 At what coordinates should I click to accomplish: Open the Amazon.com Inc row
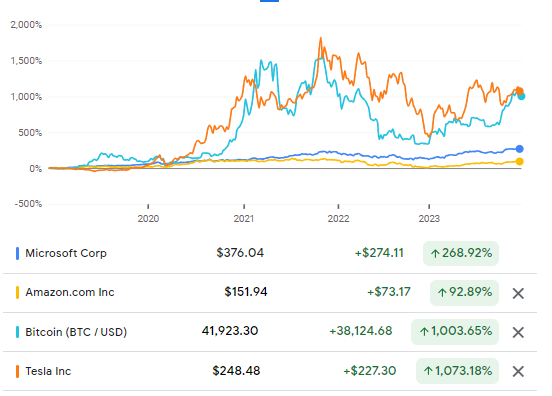click(270, 293)
